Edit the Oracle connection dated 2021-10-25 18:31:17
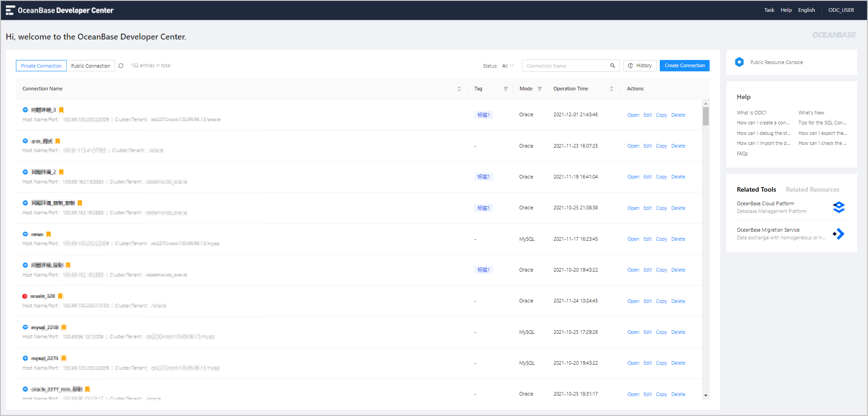The image size is (868, 416). tap(647, 395)
